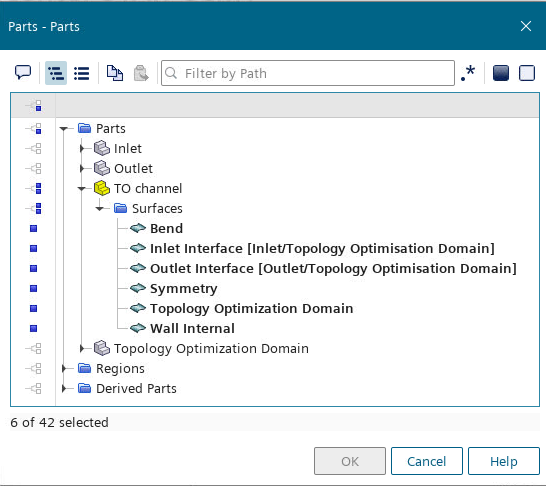Screen dimensions: 546x486
Task: Toggle selection box for Bend surface
Action: pos(33,229)
